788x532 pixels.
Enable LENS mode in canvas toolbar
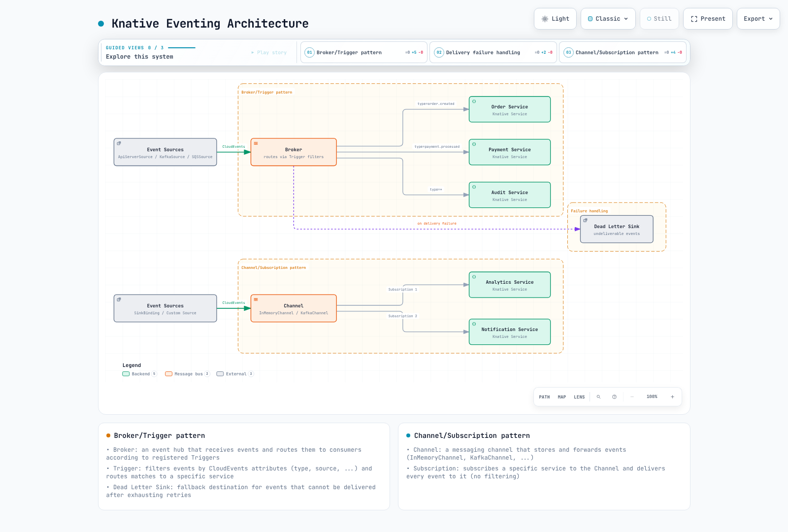(x=579, y=397)
